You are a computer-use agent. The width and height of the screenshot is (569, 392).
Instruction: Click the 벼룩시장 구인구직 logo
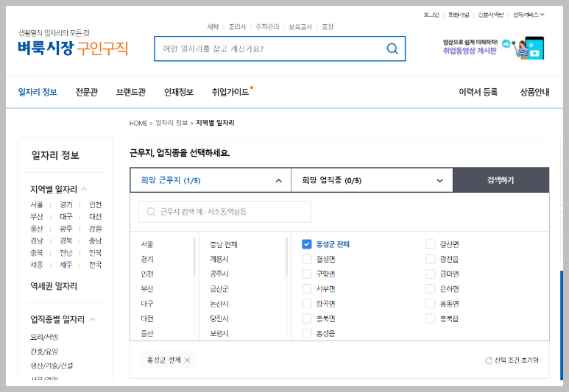click(x=73, y=49)
